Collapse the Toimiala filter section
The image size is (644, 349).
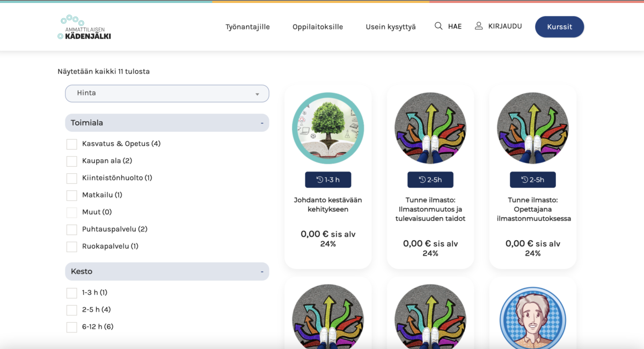(x=262, y=123)
